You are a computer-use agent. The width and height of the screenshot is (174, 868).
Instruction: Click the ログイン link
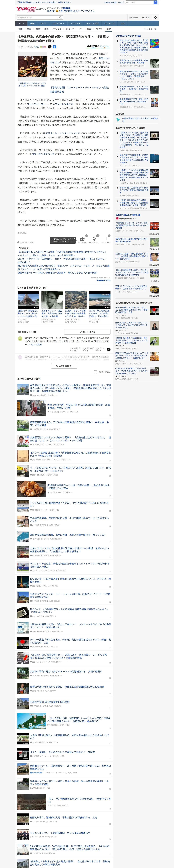tap(51, 11)
